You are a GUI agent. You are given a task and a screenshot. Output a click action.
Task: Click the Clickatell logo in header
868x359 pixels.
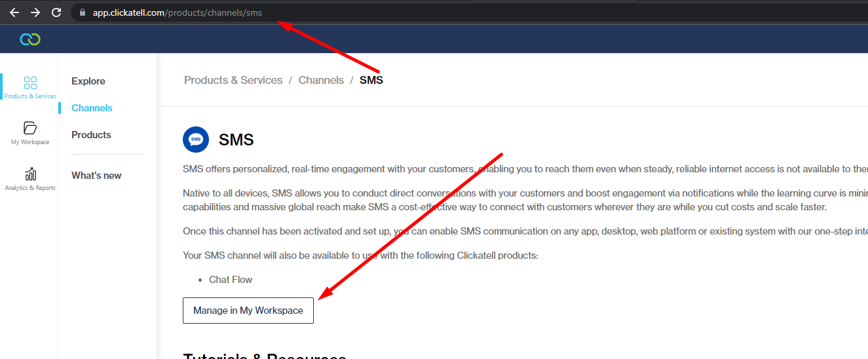30,39
